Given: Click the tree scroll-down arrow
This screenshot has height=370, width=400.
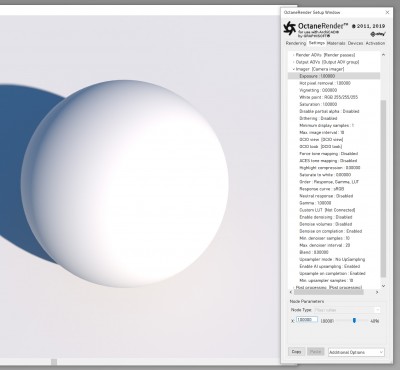Looking at the screenshot, I should [383, 286].
